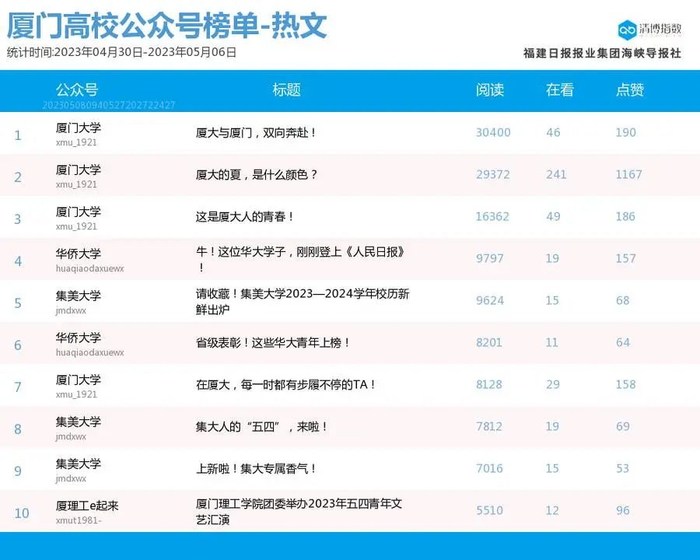Click the statistics date range text
700x560 pixels.
click(x=121, y=52)
